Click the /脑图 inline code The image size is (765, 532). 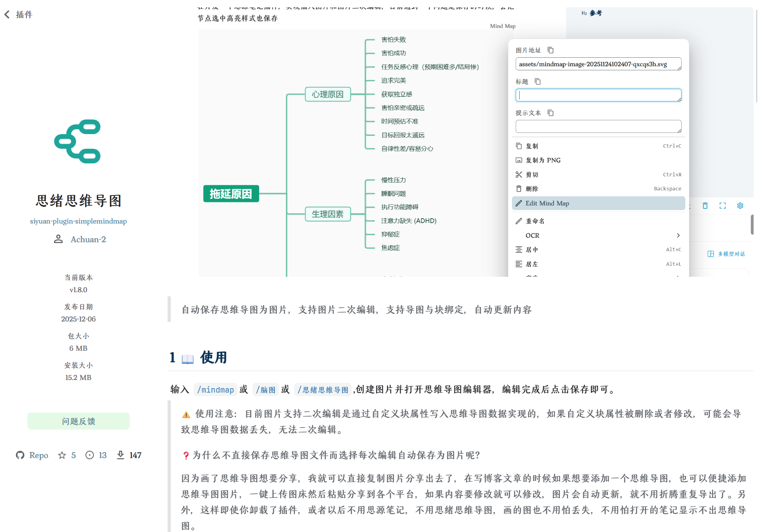pyautogui.click(x=266, y=390)
